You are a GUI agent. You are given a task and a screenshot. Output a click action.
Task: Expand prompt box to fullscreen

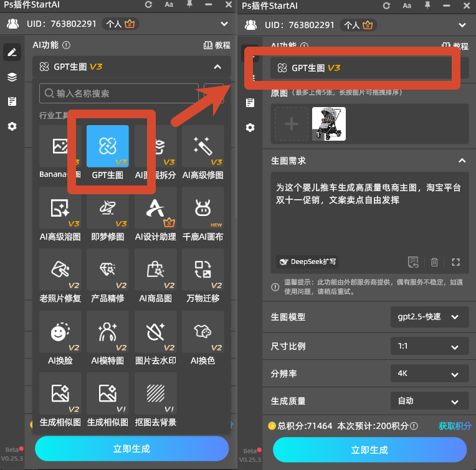455,262
